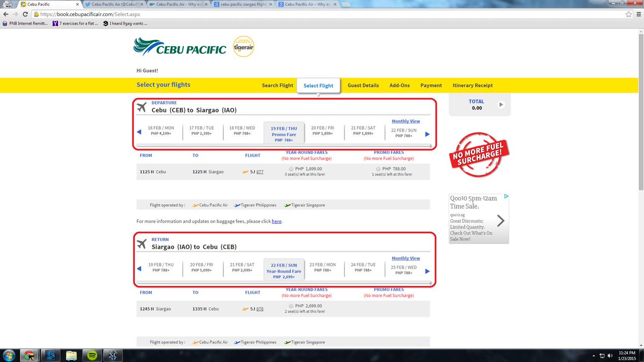
Task: Click the TOTAL play arrow icon
Action: [x=501, y=105]
